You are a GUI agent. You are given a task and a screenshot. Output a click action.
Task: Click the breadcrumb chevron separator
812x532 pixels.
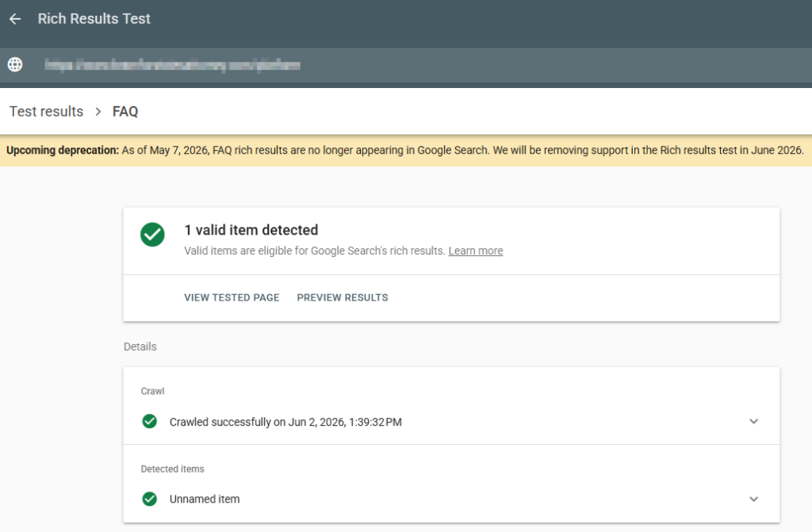[98, 111]
